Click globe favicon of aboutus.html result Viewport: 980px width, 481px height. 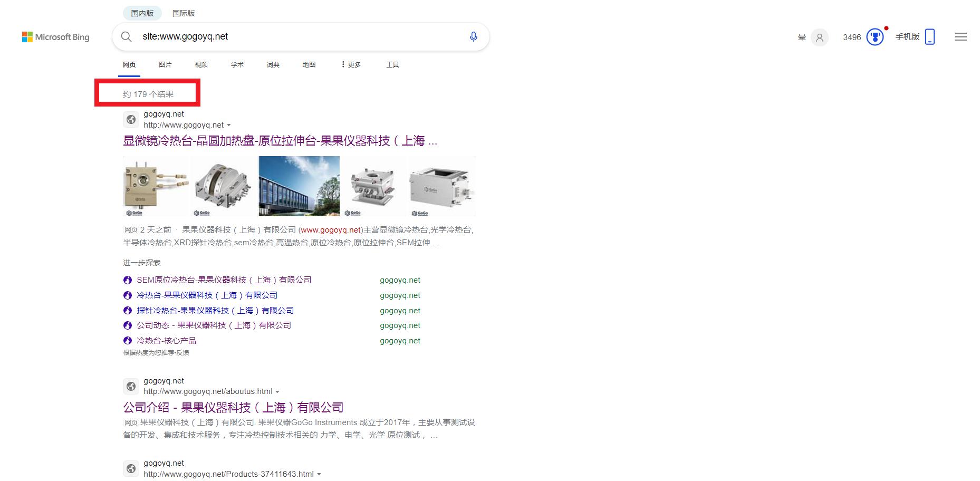pos(131,386)
